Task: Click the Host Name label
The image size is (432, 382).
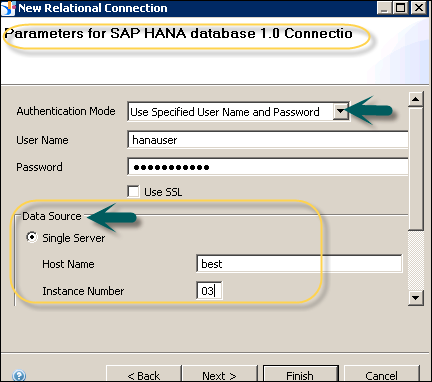Action: [x=68, y=264]
